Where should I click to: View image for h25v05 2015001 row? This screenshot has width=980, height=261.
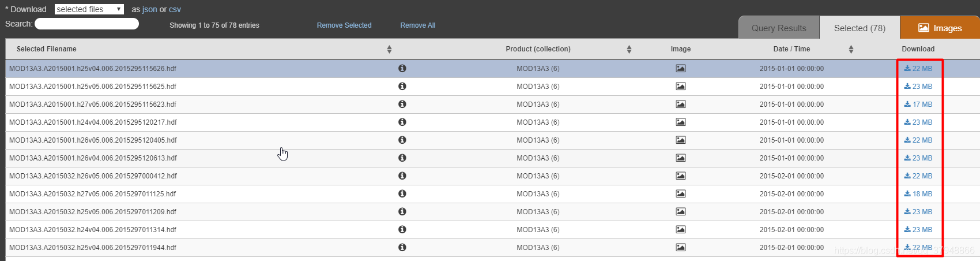[681, 86]
